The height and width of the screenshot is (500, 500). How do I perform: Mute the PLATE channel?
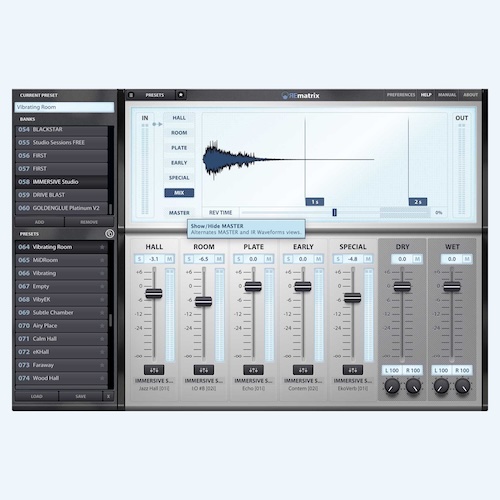coord(269,259)
